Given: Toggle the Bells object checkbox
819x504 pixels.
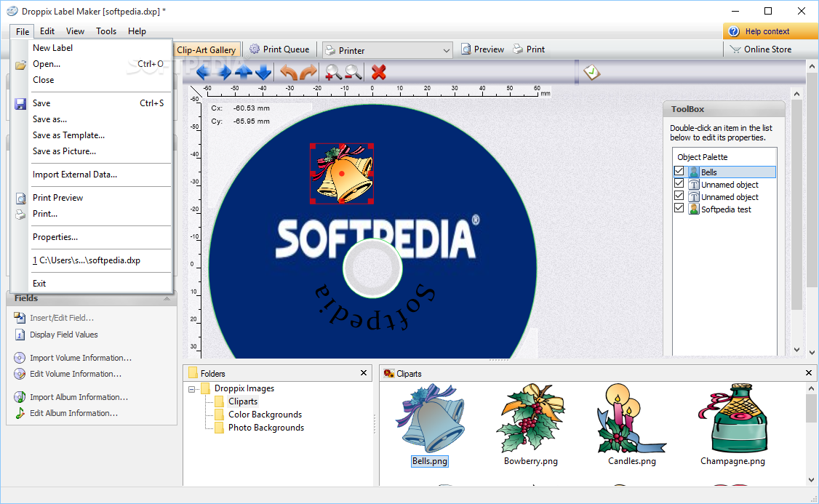Looking at the screenshot, I should click(x=679, y=171).
